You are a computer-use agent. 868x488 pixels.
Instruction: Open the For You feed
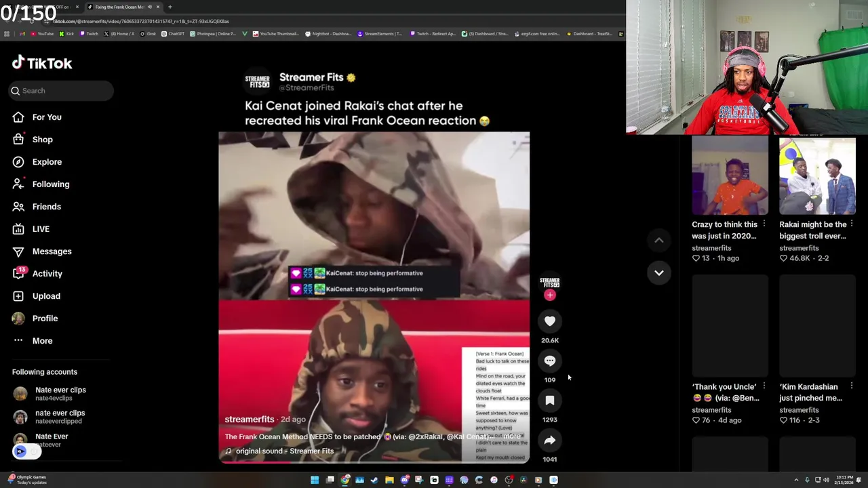click(x=47, y=117)
